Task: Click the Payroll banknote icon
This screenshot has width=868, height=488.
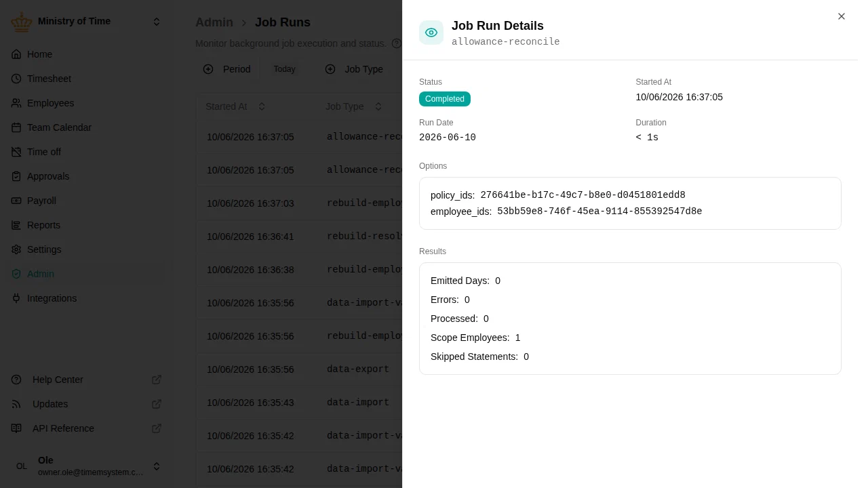Action: pos(16,201)
